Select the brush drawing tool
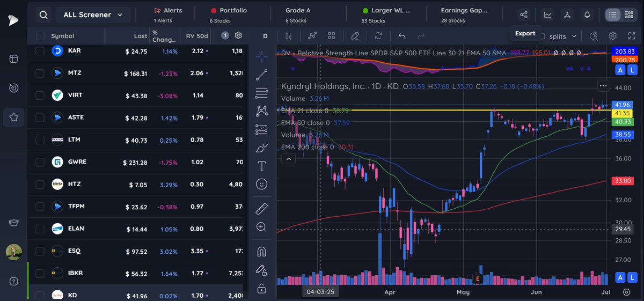Image resolution: width=644 pixels, height=301 pixels. tap(262, 148)
